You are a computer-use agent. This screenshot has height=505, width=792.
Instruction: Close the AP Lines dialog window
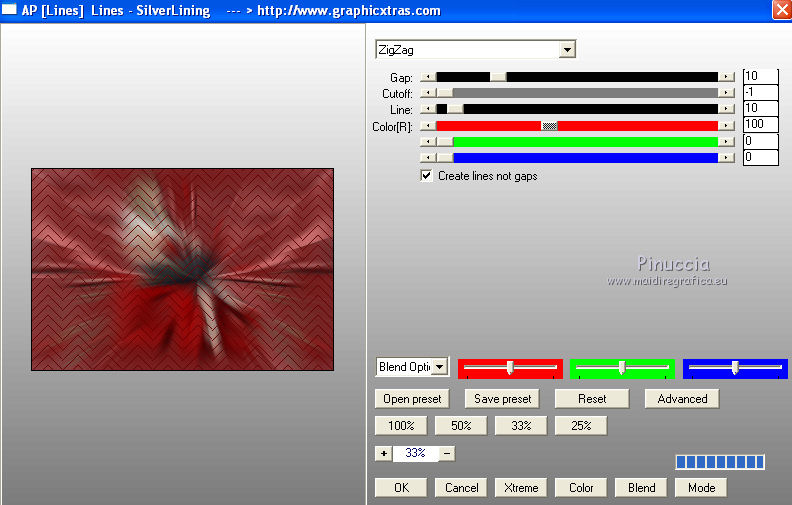coord(781,10)
